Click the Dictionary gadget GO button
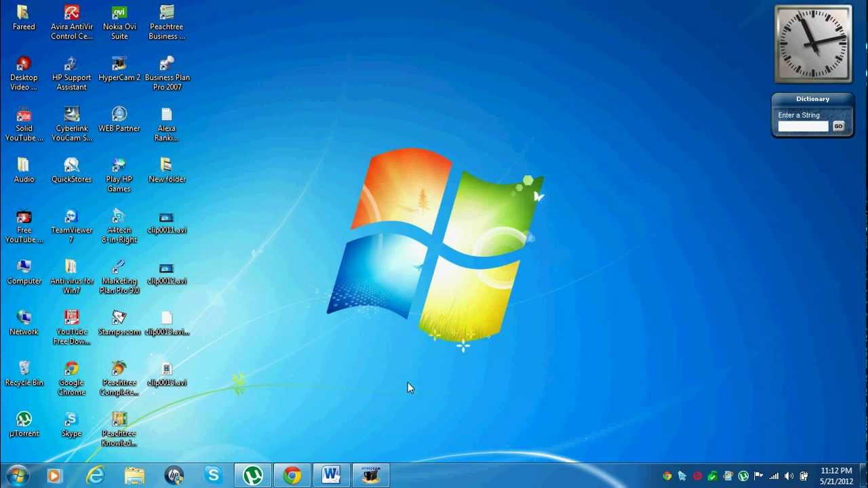868x488 pixels. click(x=838, y=126)
